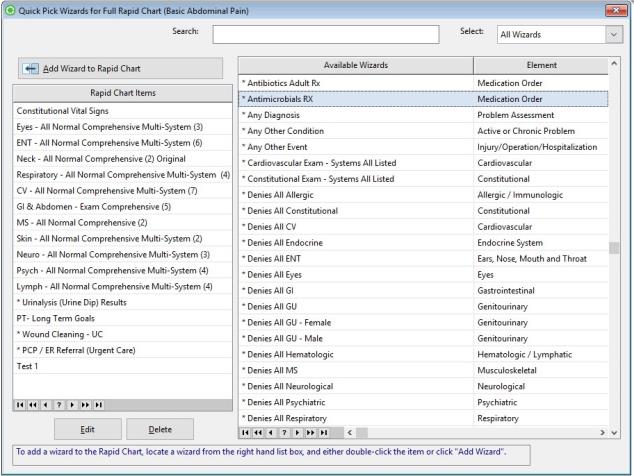Image resolution: width=634 pixels, height=476 pixels.
Task: Select Antibiotics Adult Rx wizard
Action: pyautogui.click(x=423, y=83)
